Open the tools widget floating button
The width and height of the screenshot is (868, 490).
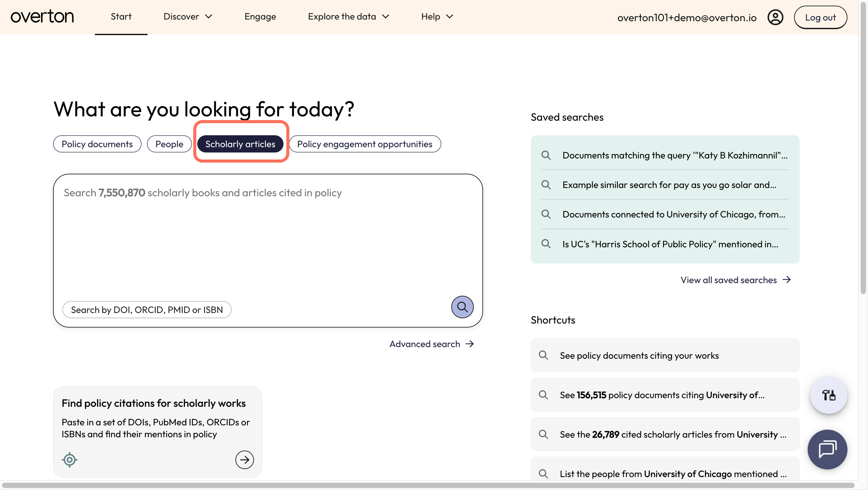828,395
